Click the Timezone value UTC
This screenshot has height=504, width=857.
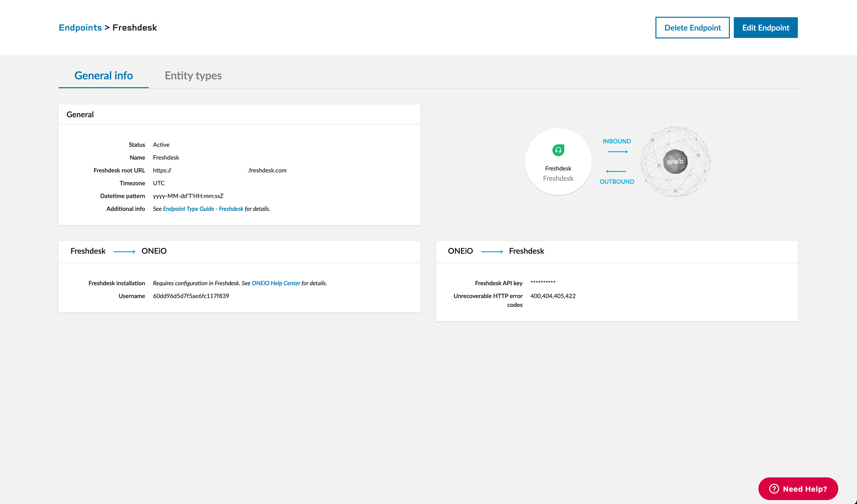click(159, 183)
